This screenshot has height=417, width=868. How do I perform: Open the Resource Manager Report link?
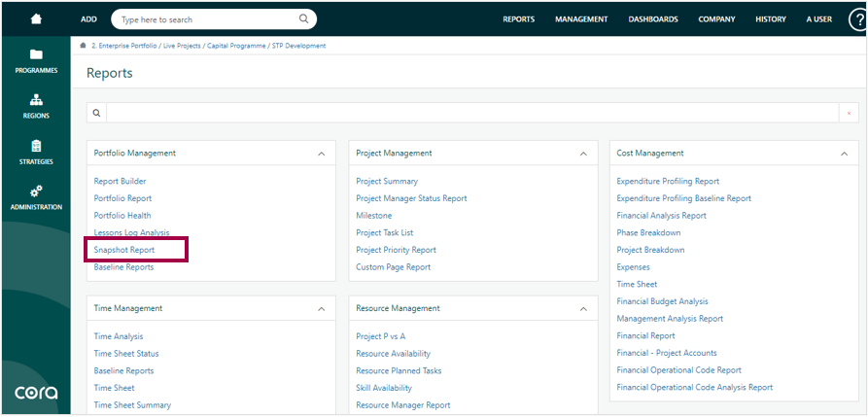pyautogui.click(x=403, y=404)
